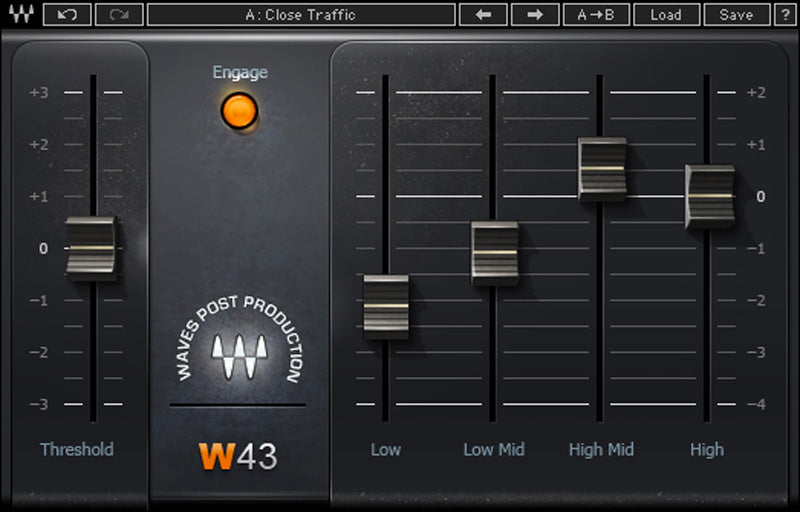Screen dimensions: 800x512
Task: Load the next preset with right arrow
Action: point(535,14)
